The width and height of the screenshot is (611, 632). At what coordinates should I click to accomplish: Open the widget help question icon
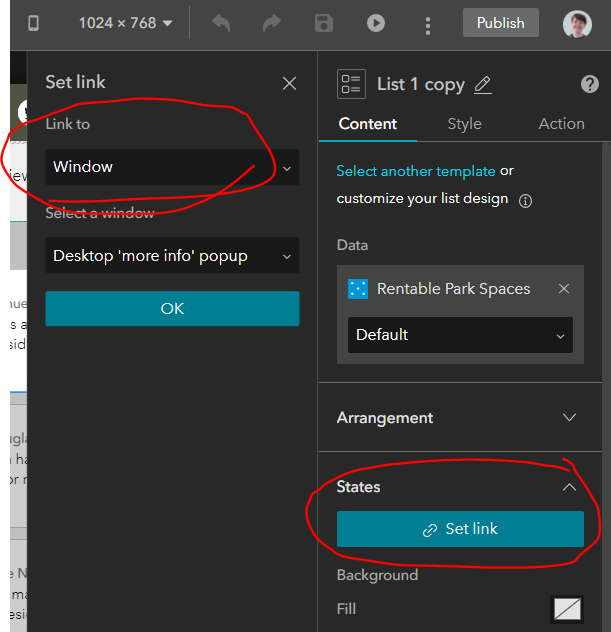point(589,84)
